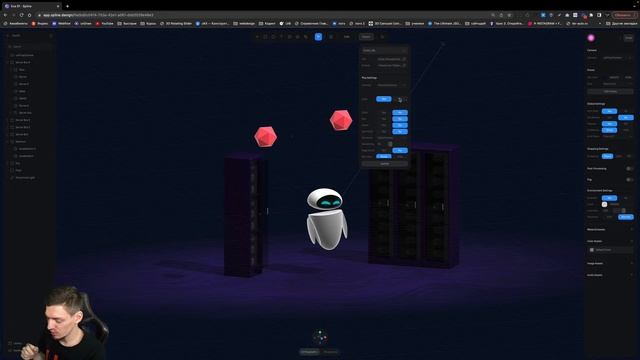
Task: Click the browser address bar
Action: tap(261, 15)
